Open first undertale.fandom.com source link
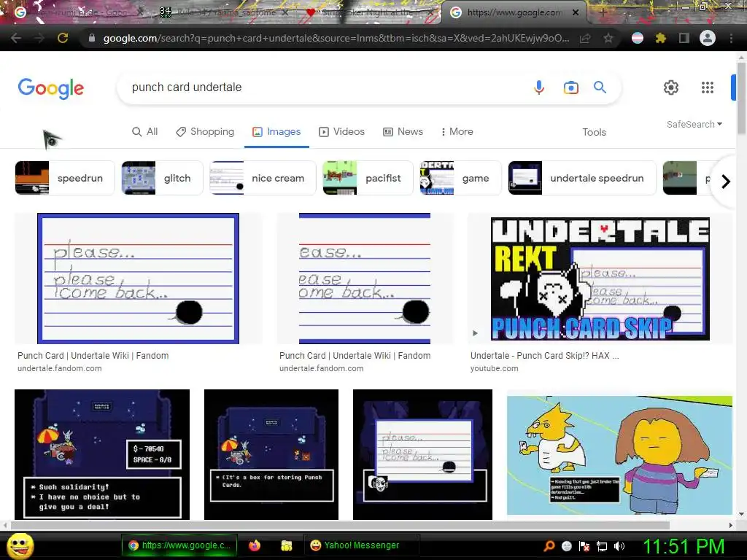The height and width of the screenshot is (560, 747). (x=60, y=368)
